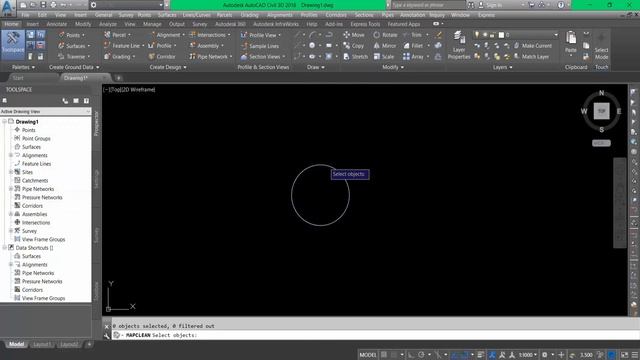Screen dimensions: 640x360
Task: Toggle MODEL space button in status bar
Action: tap(368, 355)
